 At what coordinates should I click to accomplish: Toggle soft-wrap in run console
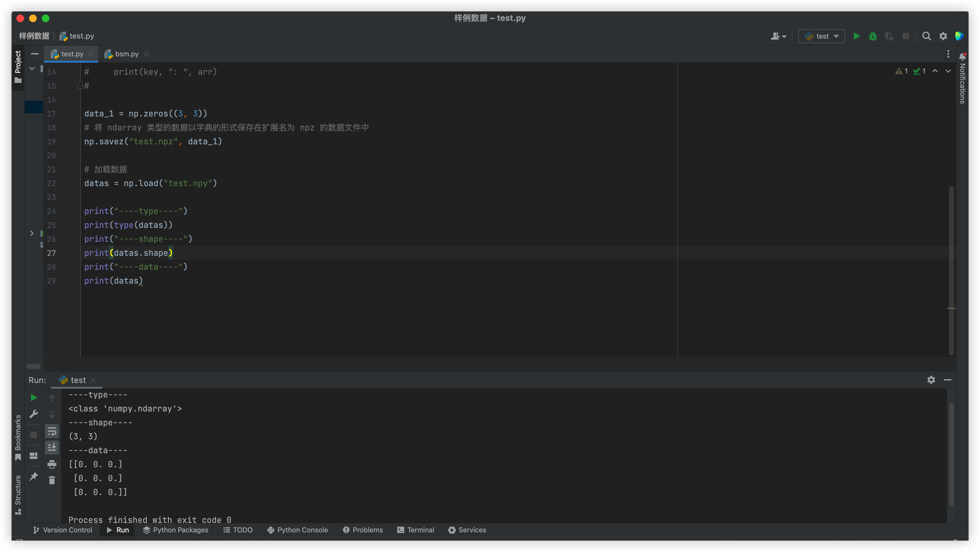(52, 431)
